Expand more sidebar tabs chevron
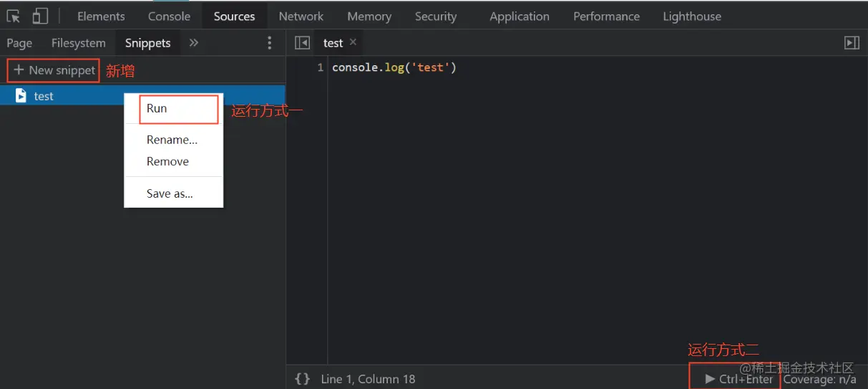Screen dimensions: 868x389 (193, 43)
